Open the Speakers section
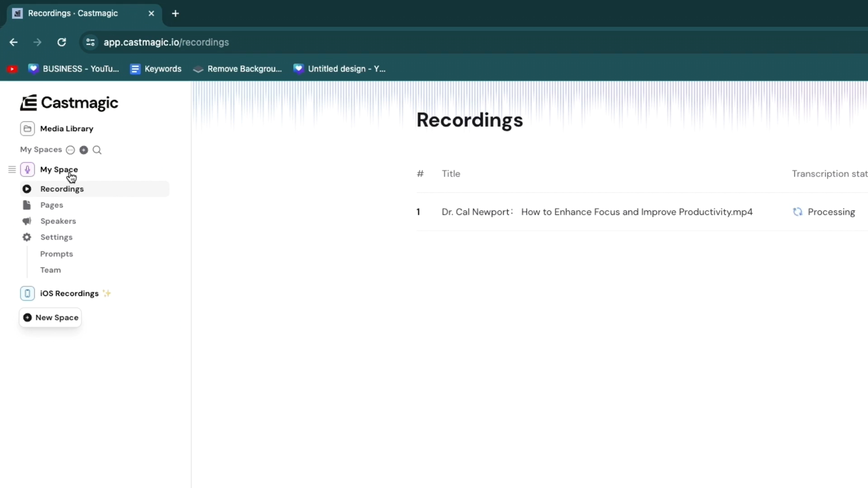The width and height of the screenshot is (868, 488). (x=58, y=221)
